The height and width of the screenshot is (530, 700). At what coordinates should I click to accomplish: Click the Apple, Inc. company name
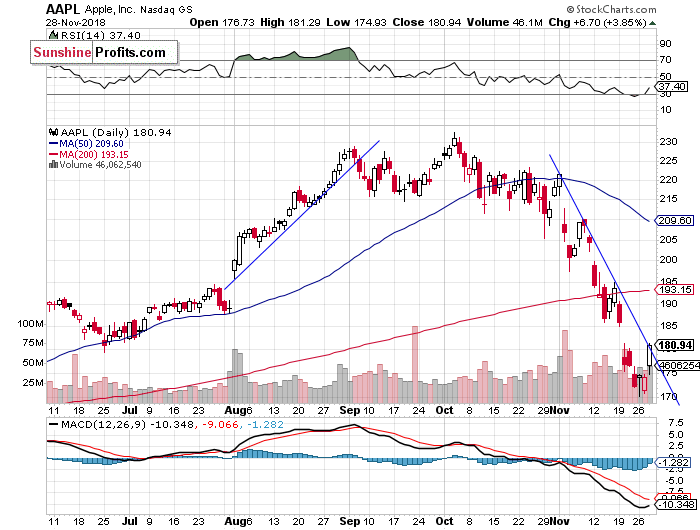[x=110, y=9]
